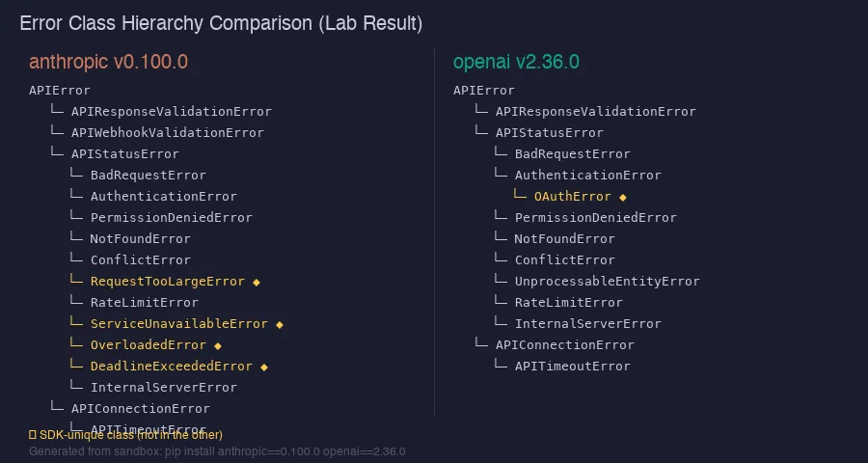Image resolution: width=868 pixels, height=463 pixels.
Task: Select the highlighted OverloadedError class name
Action: [149, 344]
